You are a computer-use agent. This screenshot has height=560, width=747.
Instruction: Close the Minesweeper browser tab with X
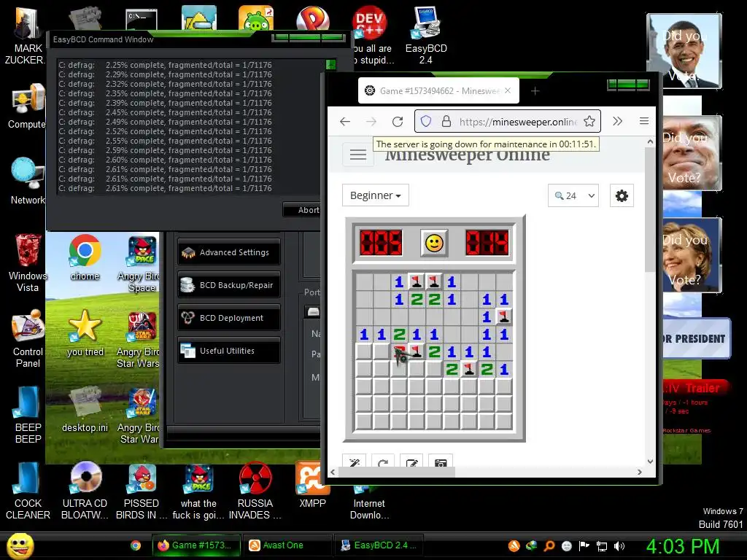pyautogui.click(x=508, y=90)
